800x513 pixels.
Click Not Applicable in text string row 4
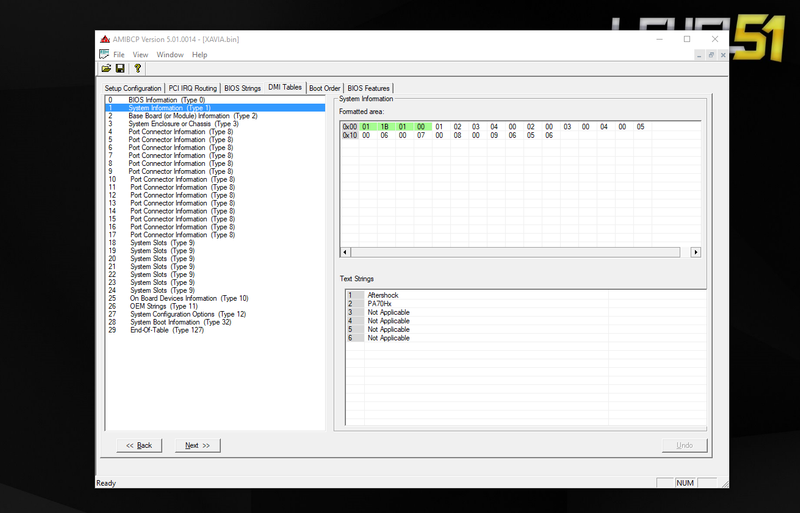coord(388,321)
